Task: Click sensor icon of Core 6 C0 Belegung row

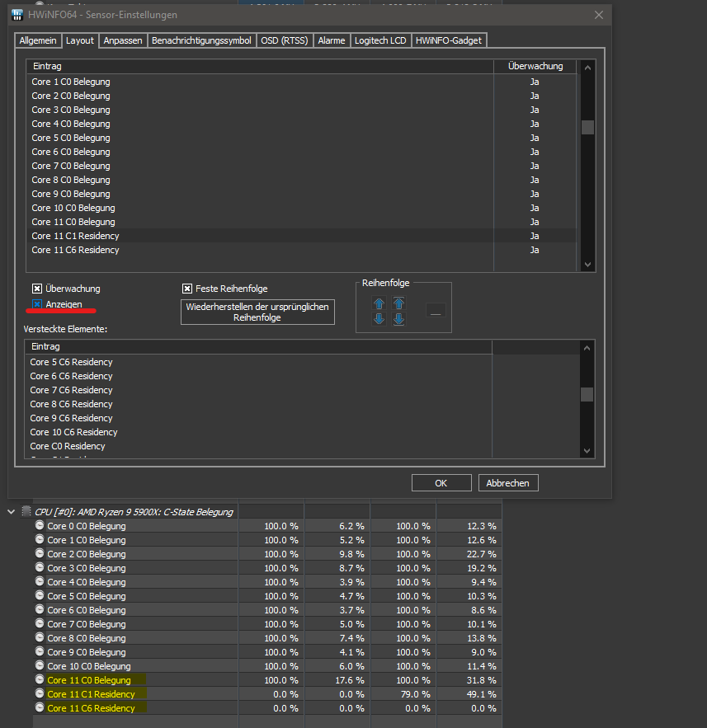Action: coord(40,609)
